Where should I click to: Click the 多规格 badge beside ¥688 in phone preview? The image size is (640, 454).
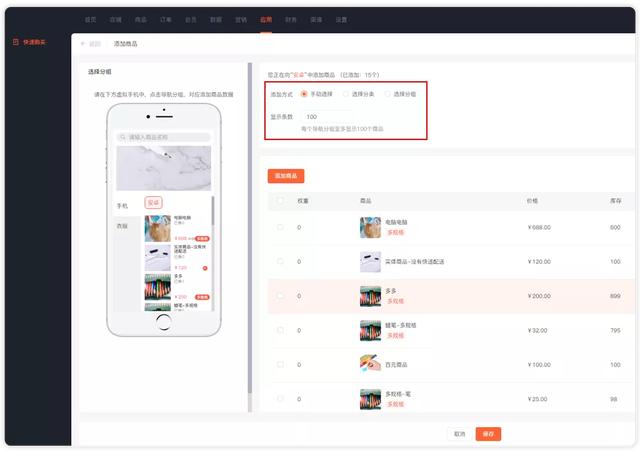coord(202,238)
